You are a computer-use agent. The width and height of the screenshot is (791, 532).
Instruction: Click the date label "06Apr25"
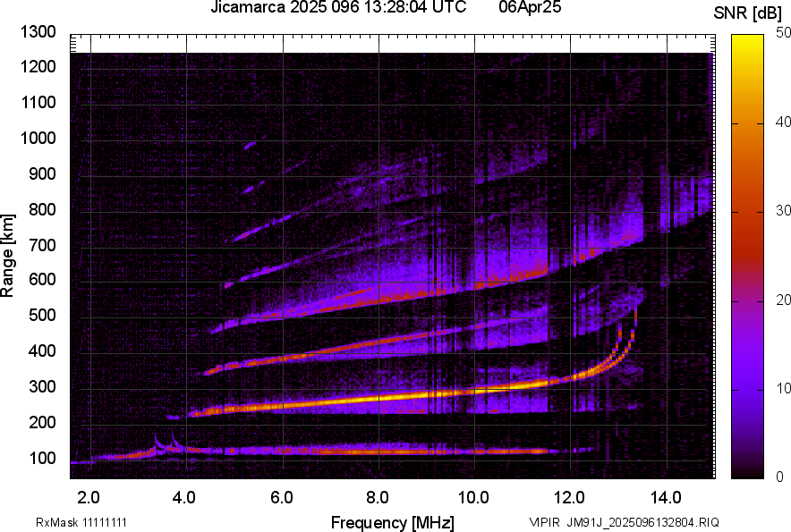click(530, 7)
